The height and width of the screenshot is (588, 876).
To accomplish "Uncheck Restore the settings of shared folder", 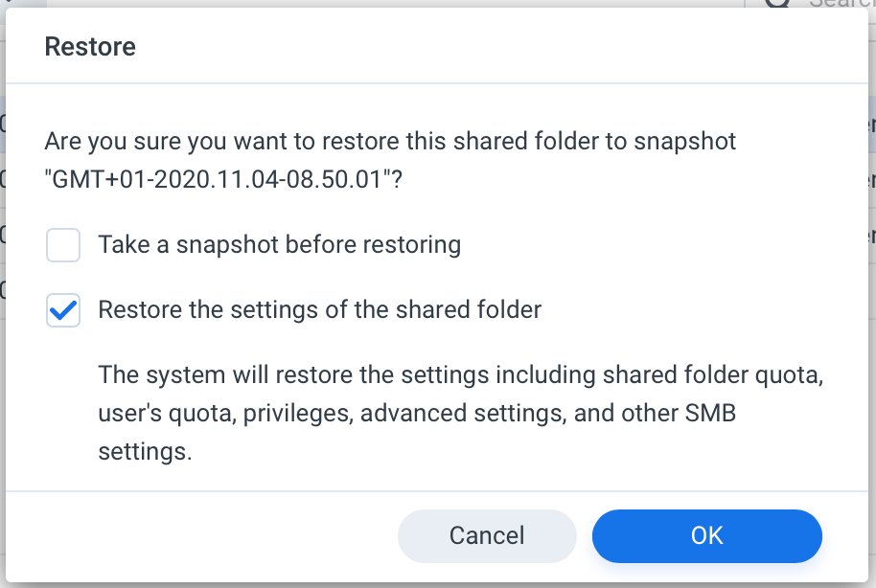I will pos(63,310).
